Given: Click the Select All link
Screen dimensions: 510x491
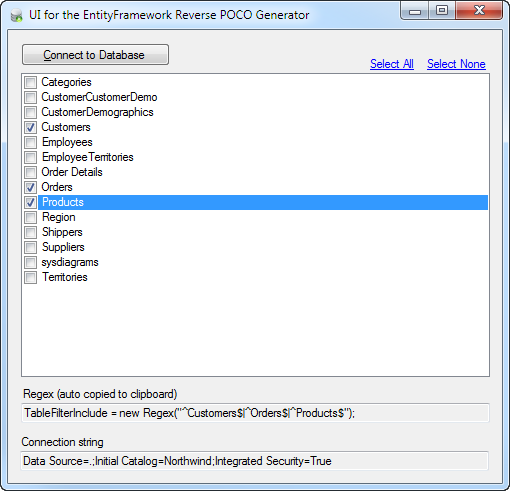Looking at the screenshot, I should (x=392, y=64).
